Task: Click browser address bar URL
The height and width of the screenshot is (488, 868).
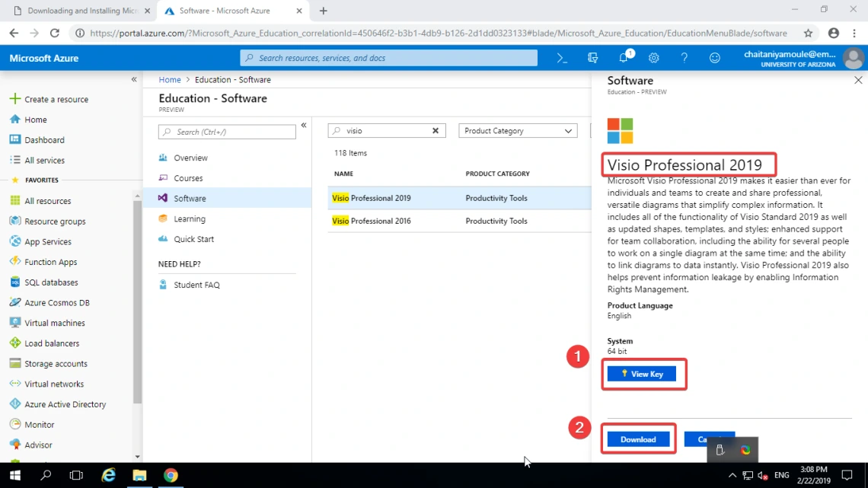Action: pyautogui.click(x=439, y=33)
